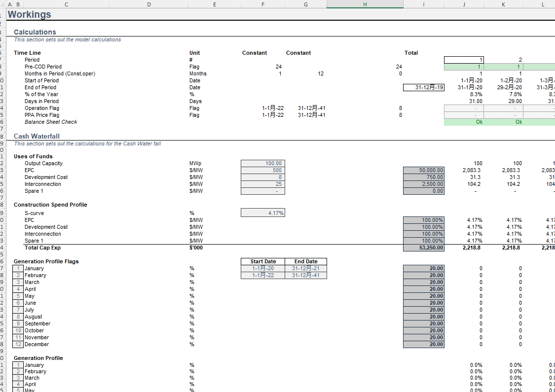Select the EPC input cell showing 500

[262, 170]
